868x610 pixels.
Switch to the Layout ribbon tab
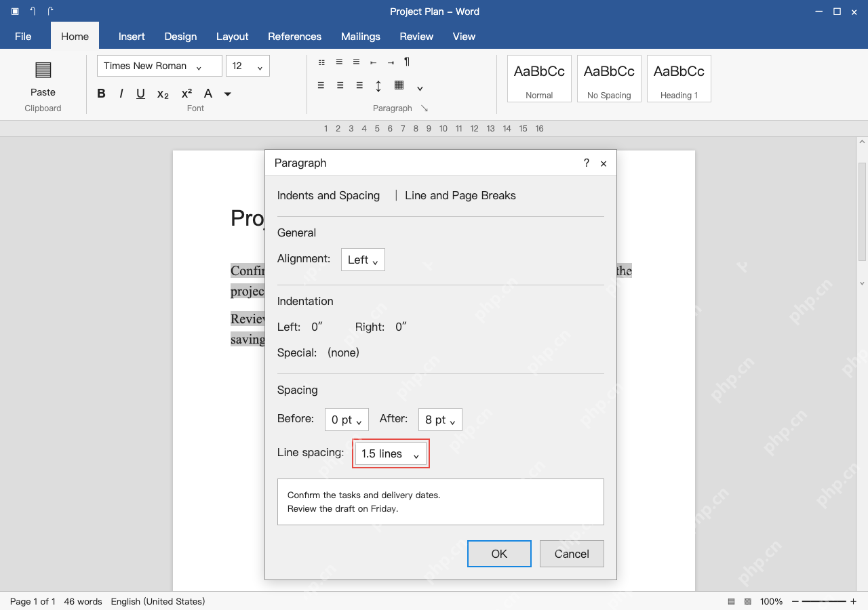(x=233, y=37)
